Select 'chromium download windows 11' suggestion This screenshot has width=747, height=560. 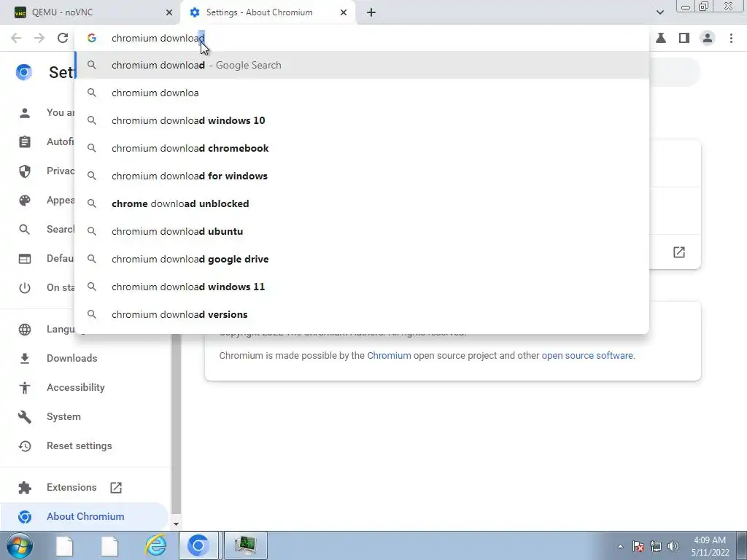pyautogui.click(x=362, y=287)
